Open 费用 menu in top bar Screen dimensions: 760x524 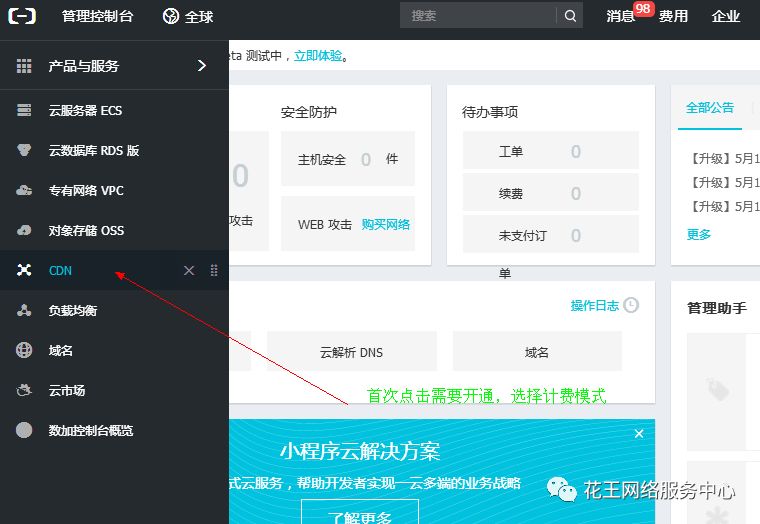click(x=673, y=16)
